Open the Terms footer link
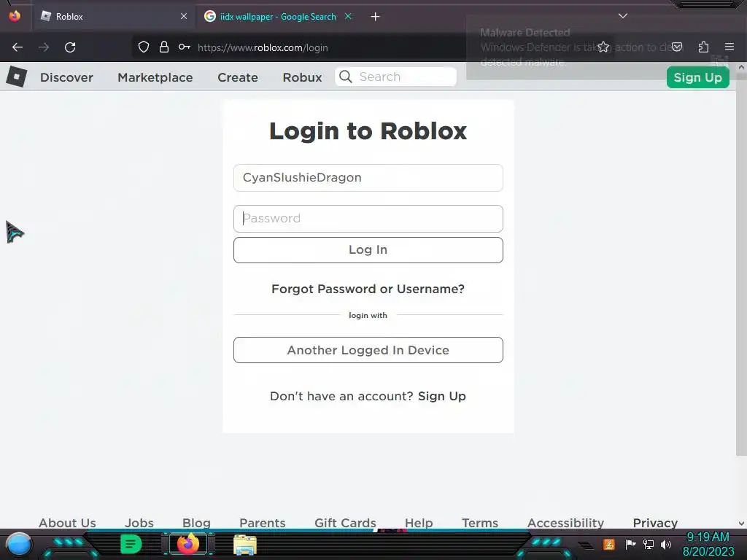This screenshot has height=560, width=747. [480, 522]
